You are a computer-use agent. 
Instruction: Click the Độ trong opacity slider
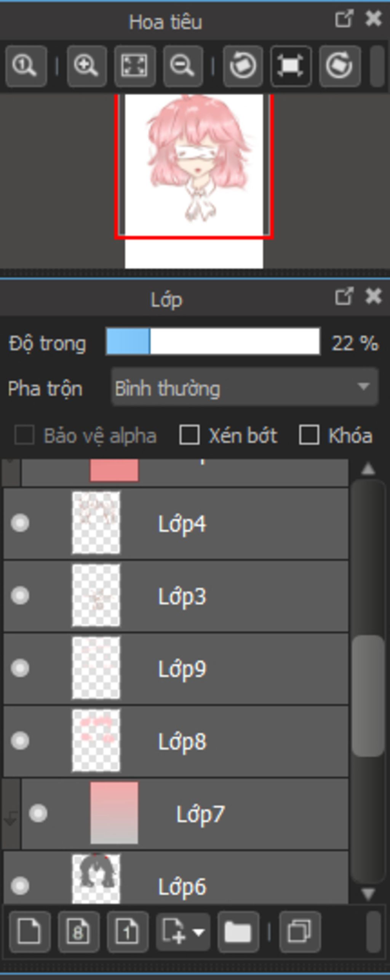tap(213, 341)
